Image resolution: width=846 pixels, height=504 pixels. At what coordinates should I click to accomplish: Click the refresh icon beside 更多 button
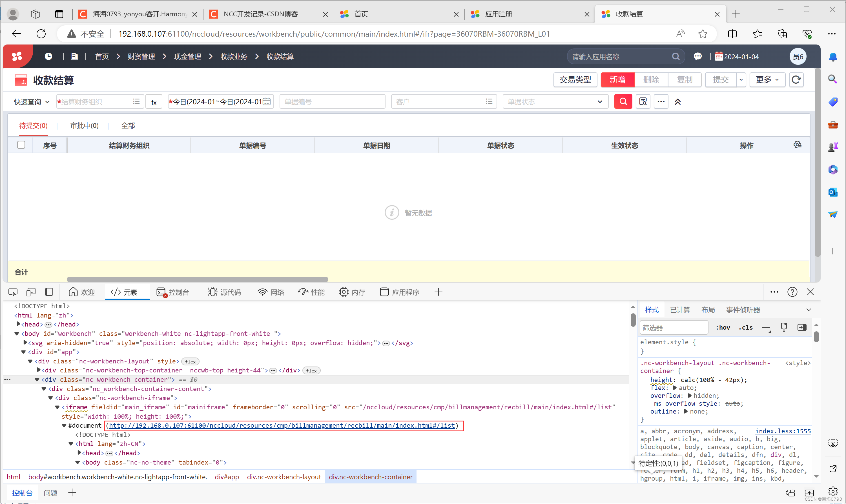[796, 80]
